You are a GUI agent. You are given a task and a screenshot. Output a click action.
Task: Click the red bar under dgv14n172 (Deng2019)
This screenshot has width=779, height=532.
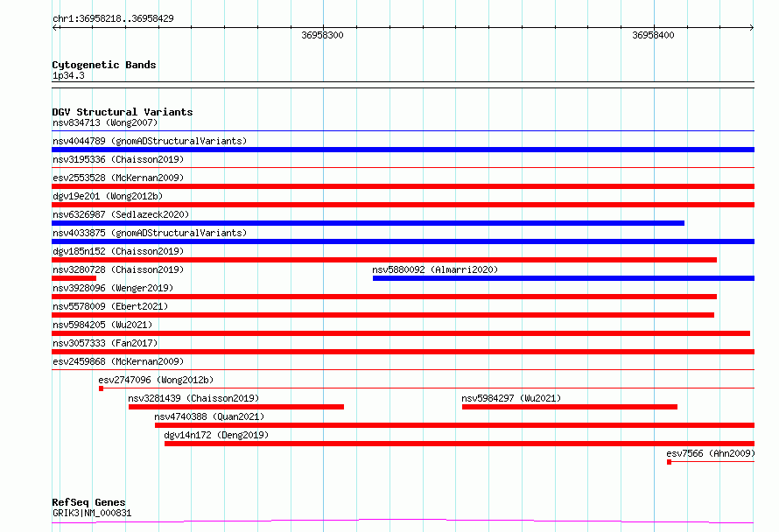coord(460,444)
